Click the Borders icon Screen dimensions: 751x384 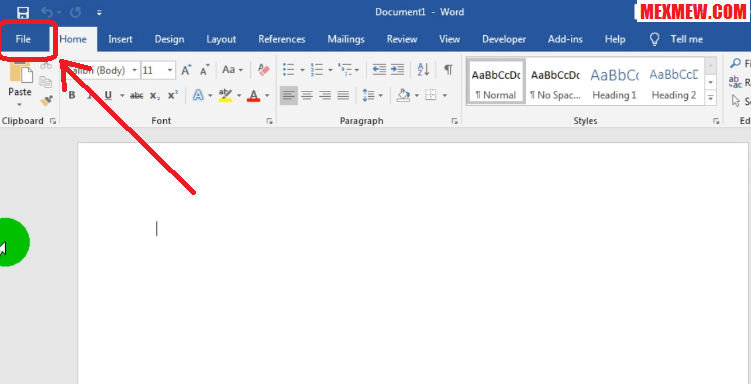(431, 95)
